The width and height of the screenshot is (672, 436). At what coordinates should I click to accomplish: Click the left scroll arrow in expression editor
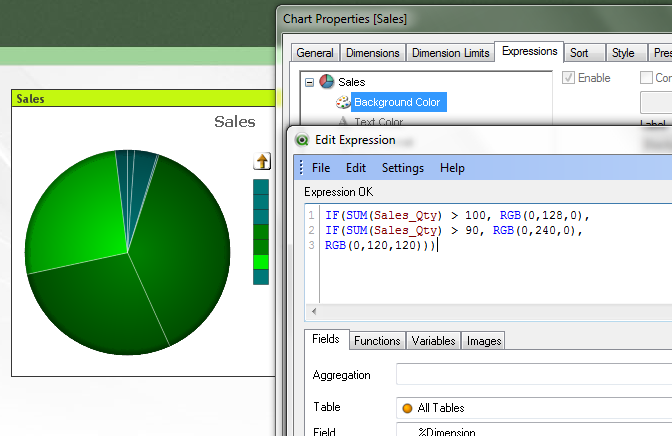click(314, 311)
